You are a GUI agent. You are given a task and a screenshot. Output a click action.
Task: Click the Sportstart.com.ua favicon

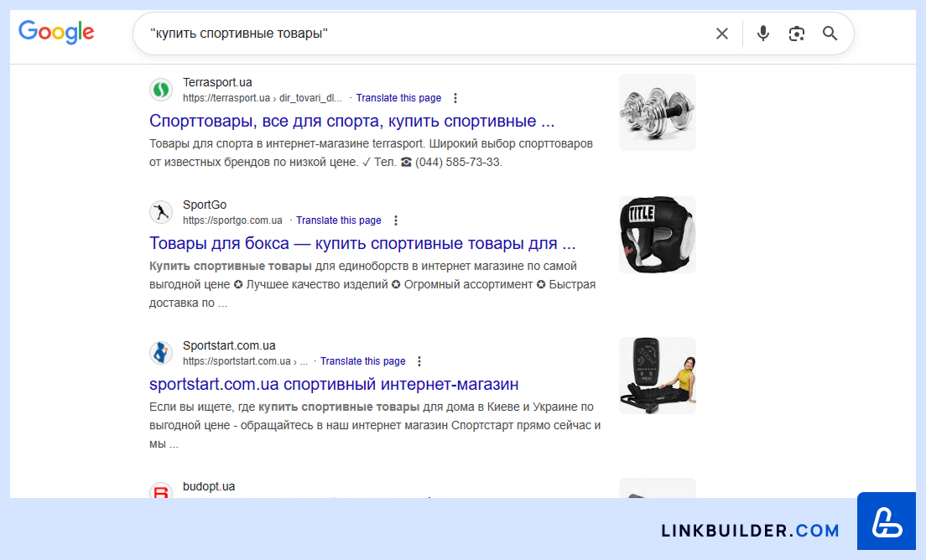click(x=161, y=353)
